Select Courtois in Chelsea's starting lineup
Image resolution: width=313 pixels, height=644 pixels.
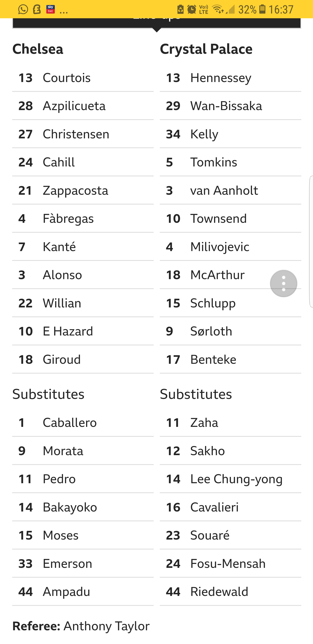click(x=67, y=78)
